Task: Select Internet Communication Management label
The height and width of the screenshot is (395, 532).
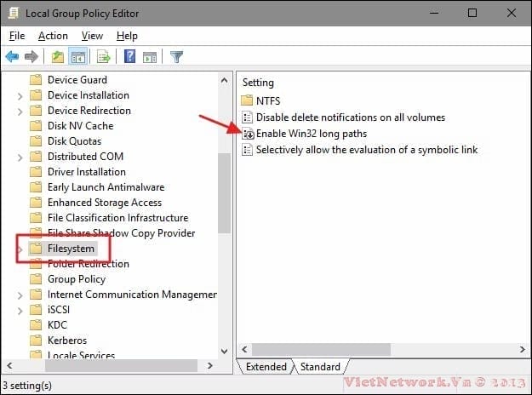Action: (132, 295)
